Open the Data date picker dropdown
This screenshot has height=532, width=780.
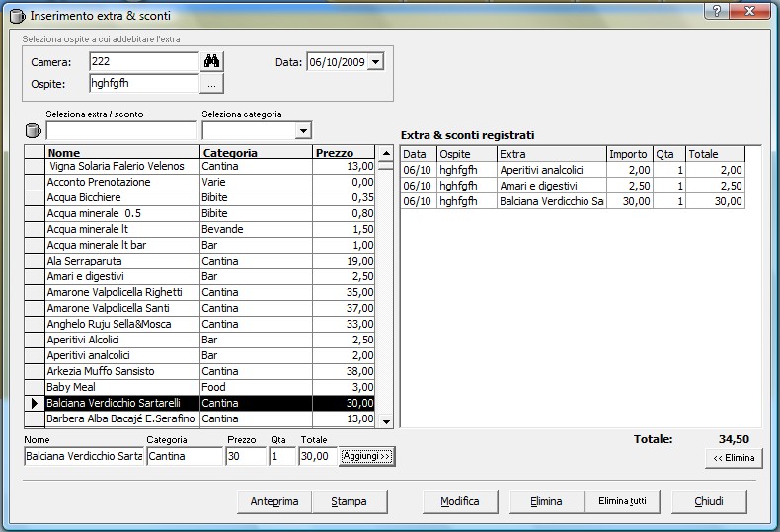(x=375, y=62)
